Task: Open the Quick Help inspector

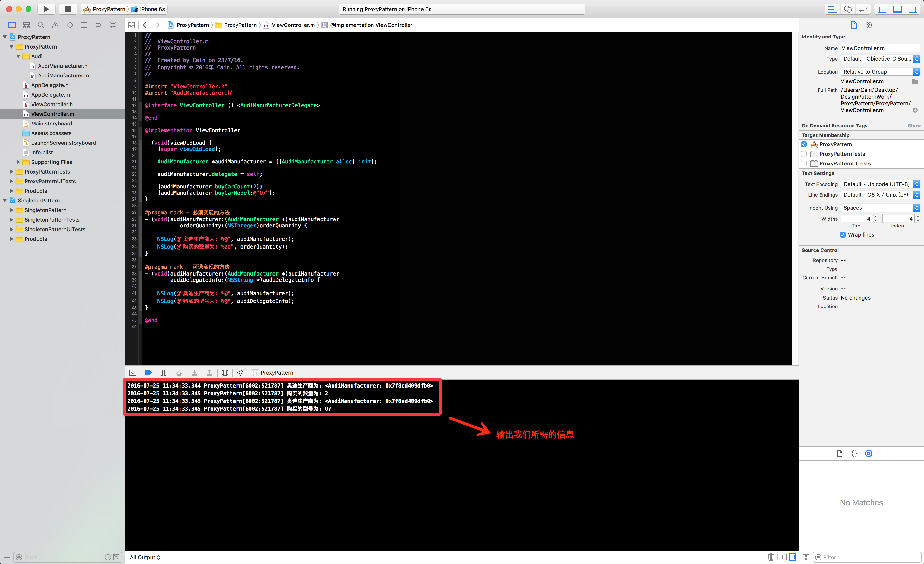Action: (x=868, y=25)
